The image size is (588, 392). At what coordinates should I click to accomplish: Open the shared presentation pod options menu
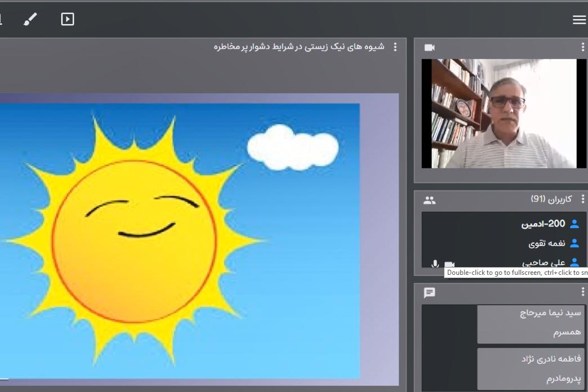[x=395, y=47]
